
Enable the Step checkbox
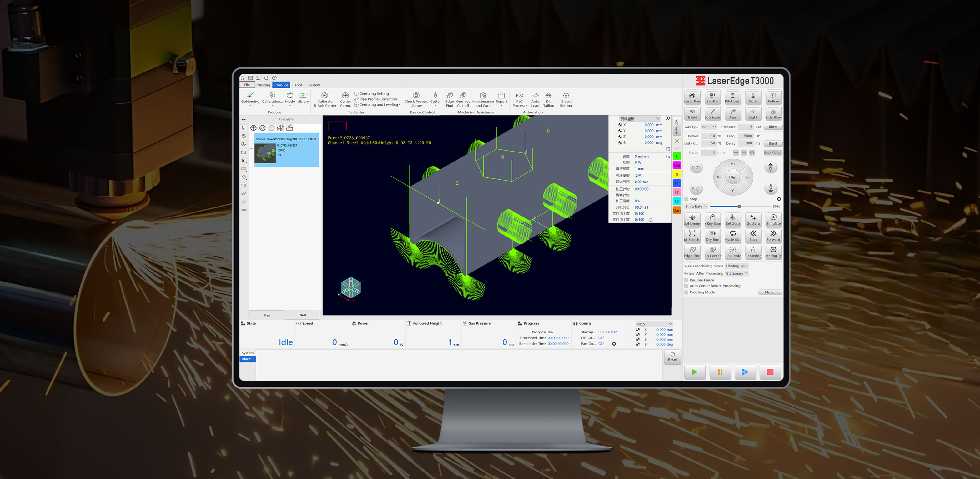(686, 199)
